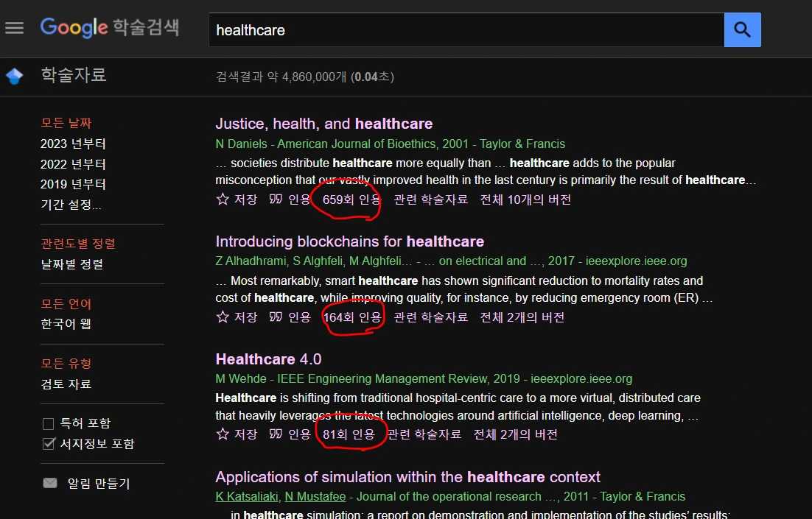This screenshot has height=519, width=812.
Task: Open the 'Justice, health, and healthcare' title link
Action: pos(324,124)
